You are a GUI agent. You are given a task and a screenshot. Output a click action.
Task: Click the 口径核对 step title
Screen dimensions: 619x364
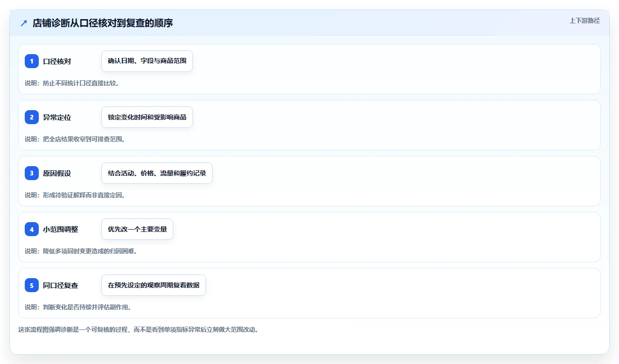tap(57, 62)
